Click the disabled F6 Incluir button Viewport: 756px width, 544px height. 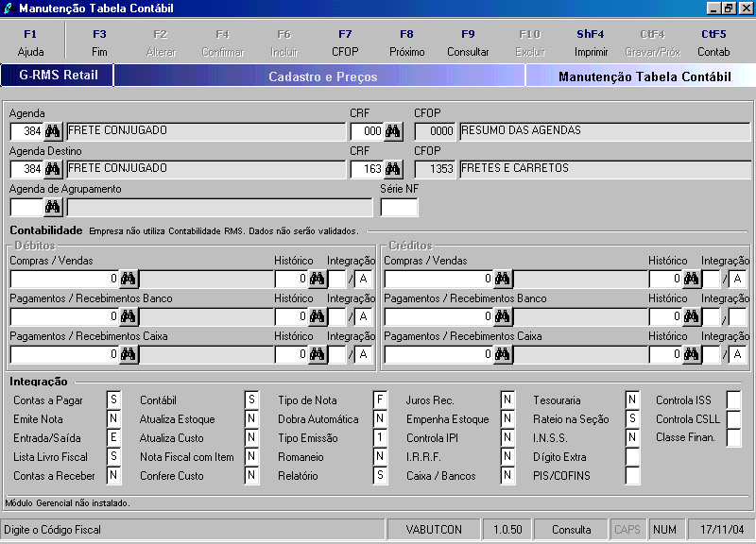(x=284, y=42)
